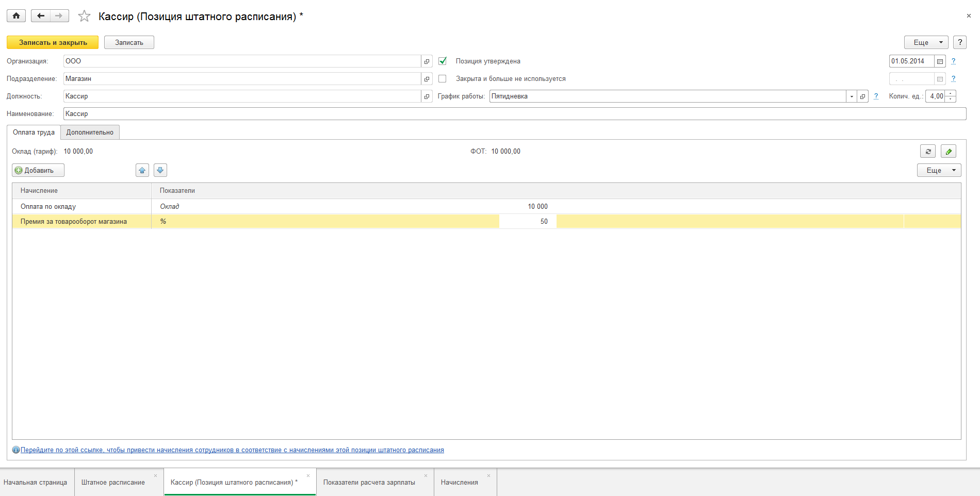Open the top Еще dropdown menu
The height and width of the screenshot is (496, 980).
coord(926,42)
